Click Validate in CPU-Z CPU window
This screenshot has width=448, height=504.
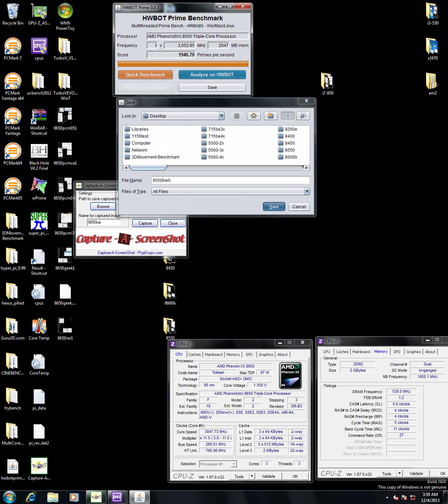[268, 476]
